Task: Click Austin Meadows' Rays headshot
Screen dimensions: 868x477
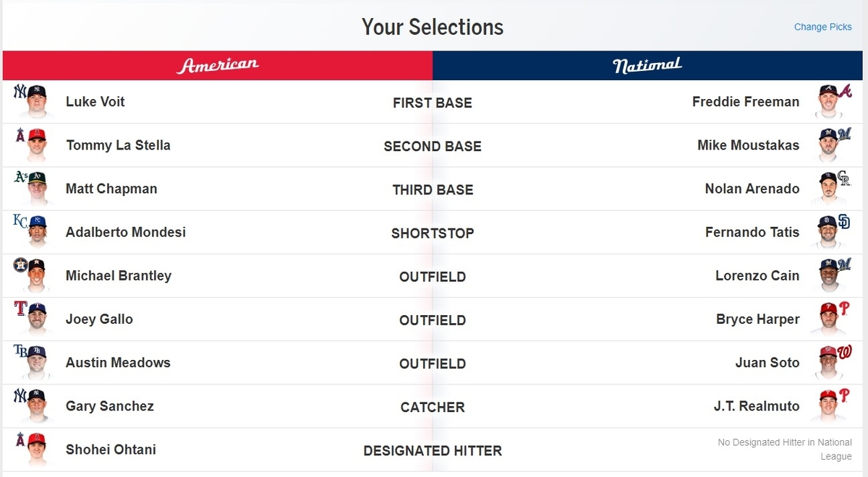Action: point(31,361)
